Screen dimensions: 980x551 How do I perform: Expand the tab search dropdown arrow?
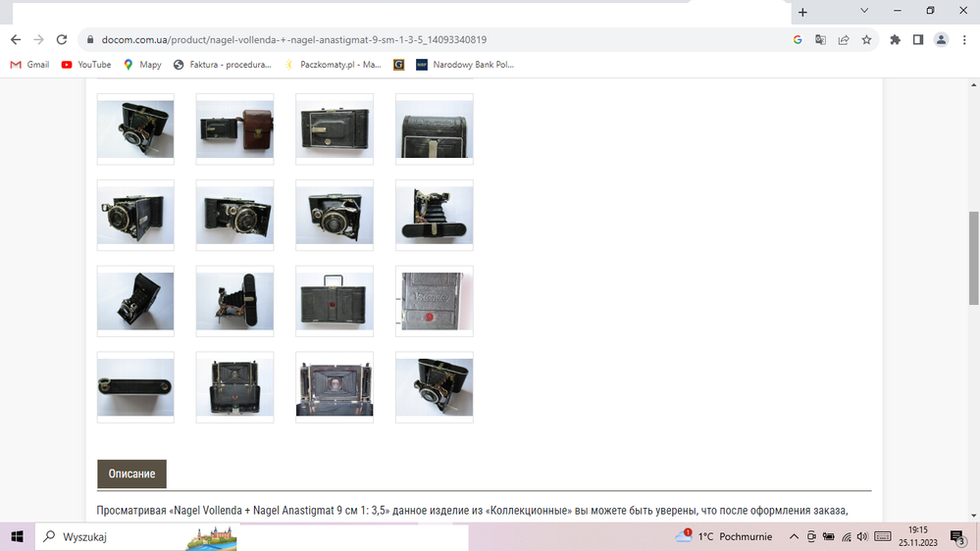coord(864,11)
